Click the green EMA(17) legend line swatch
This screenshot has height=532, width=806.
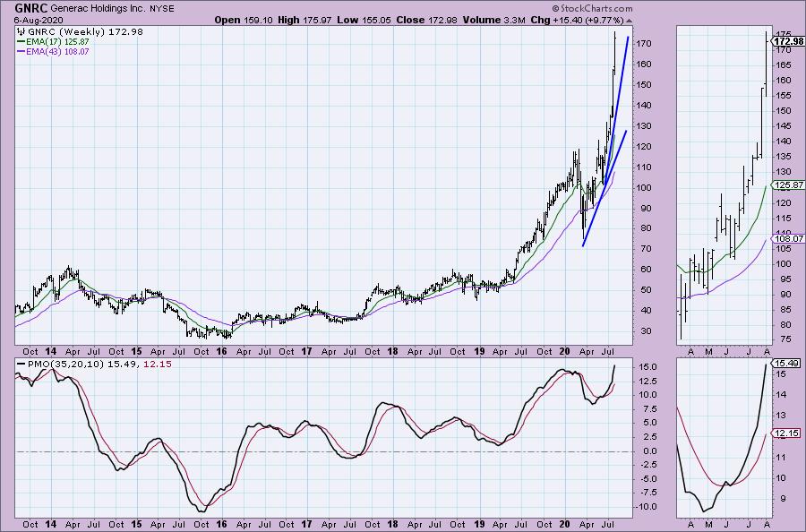[x=21, y=41]
